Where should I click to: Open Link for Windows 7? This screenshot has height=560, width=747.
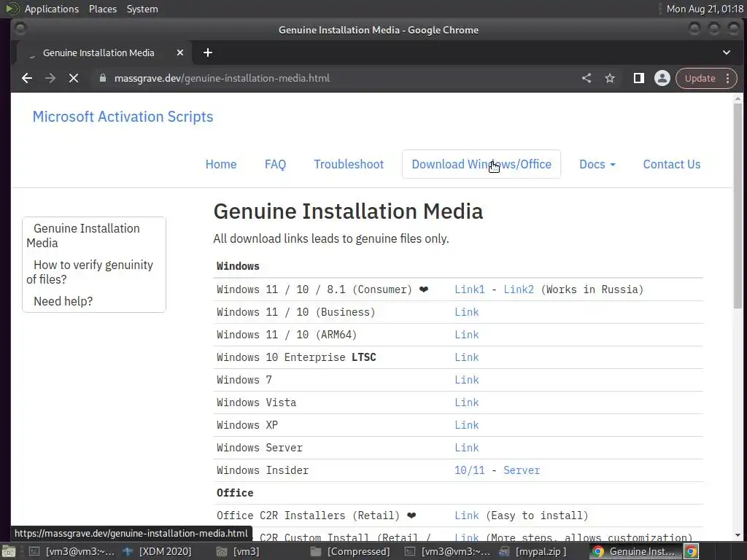(467, 380)
